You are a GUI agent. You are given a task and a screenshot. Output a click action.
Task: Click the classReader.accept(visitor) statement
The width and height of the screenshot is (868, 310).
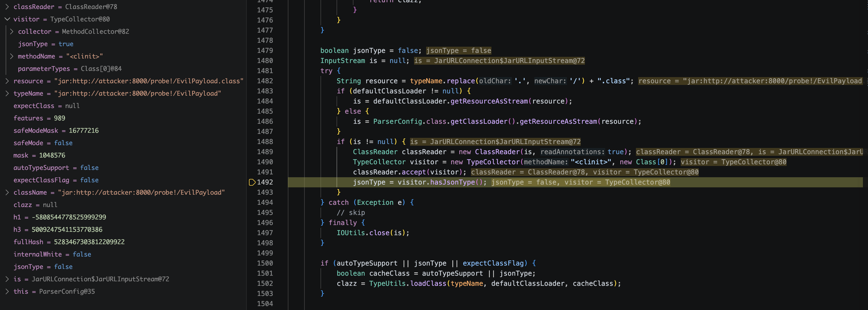point(409,172)
